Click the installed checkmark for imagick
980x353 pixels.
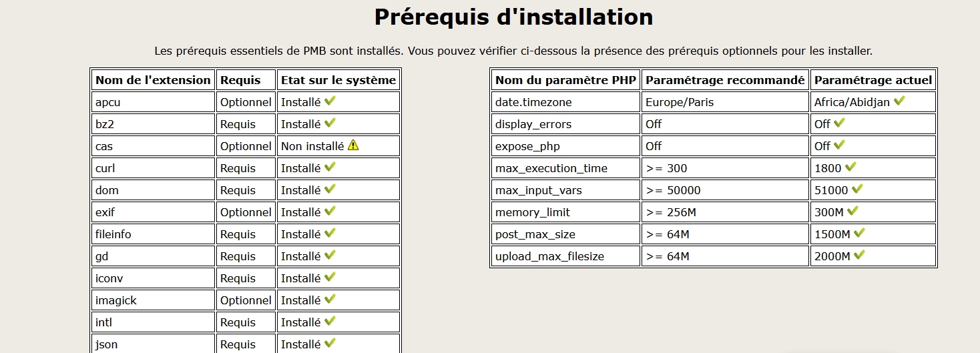coord(330,299)
